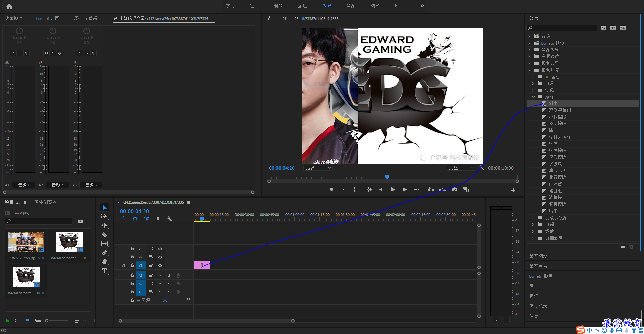Viewport: 644px width, 334px height.
Task: Select the Pen tool
Action: 104,253
